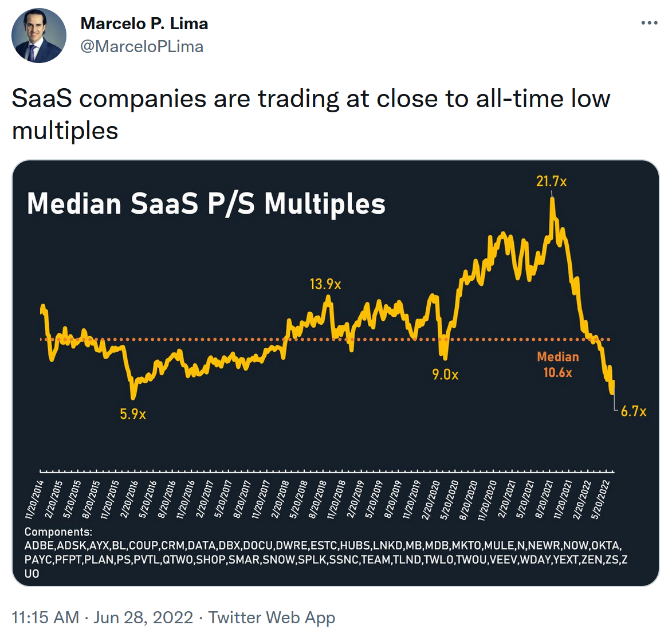
Task: Select the 13.9x chart label
Action: point(325,284)
